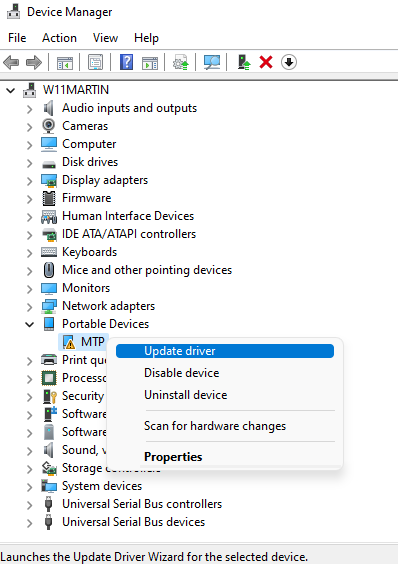Viewport: 398px width, 564px height.
Task: Click the blue Help question mark icon
Action: pyautogui.click(x=126, y=62)
